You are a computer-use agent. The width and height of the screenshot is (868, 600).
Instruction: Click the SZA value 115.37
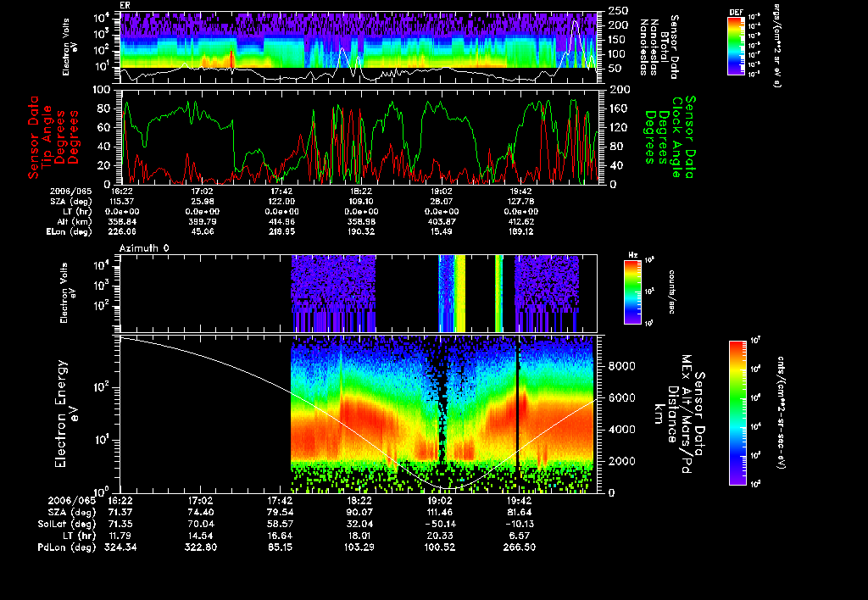click(x=122, y=202)
